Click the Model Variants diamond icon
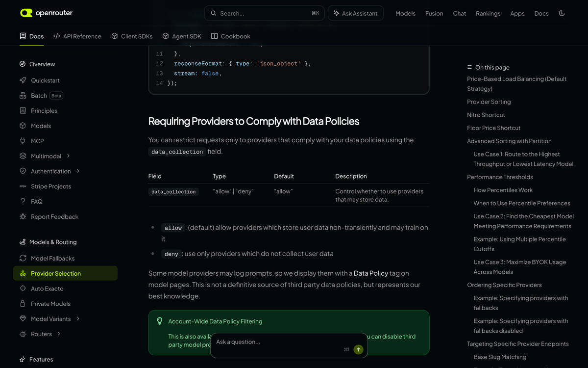Image resolution: width=588 pixels, height=368 pixels. tap(23, 319)
